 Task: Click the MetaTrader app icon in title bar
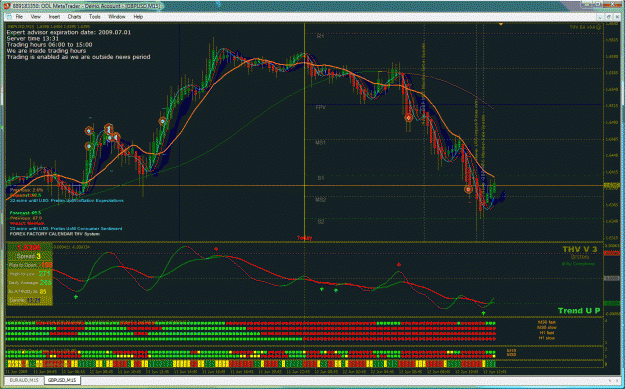(x=6, y=6)
